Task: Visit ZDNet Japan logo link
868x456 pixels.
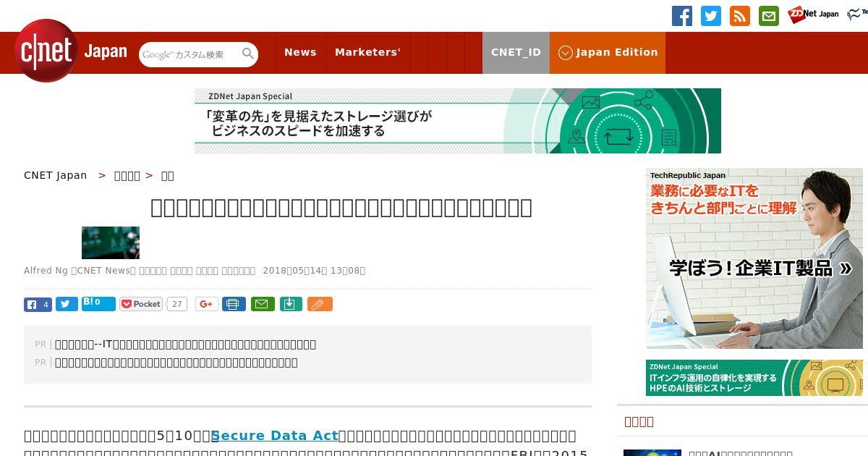Action: 813,14
